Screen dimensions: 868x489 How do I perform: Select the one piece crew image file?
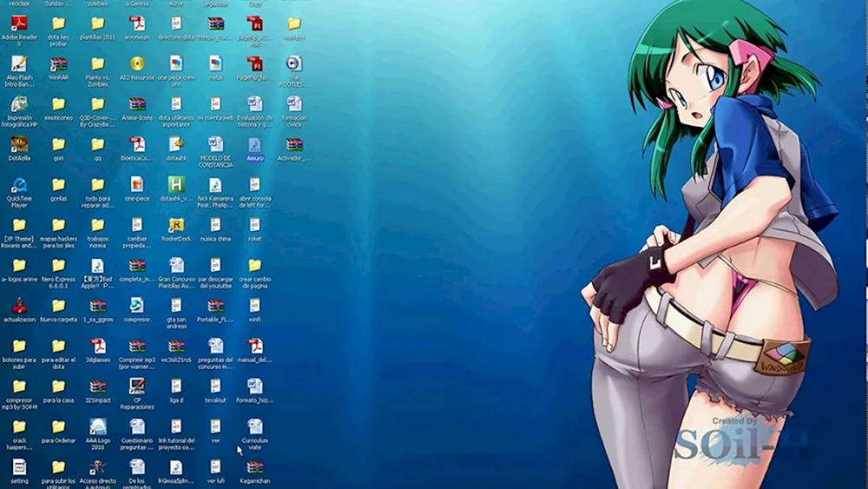click(176, 64)
